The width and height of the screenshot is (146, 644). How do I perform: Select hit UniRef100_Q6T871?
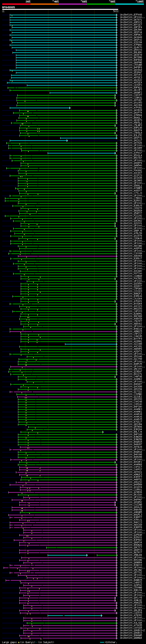tap(131, 20)
